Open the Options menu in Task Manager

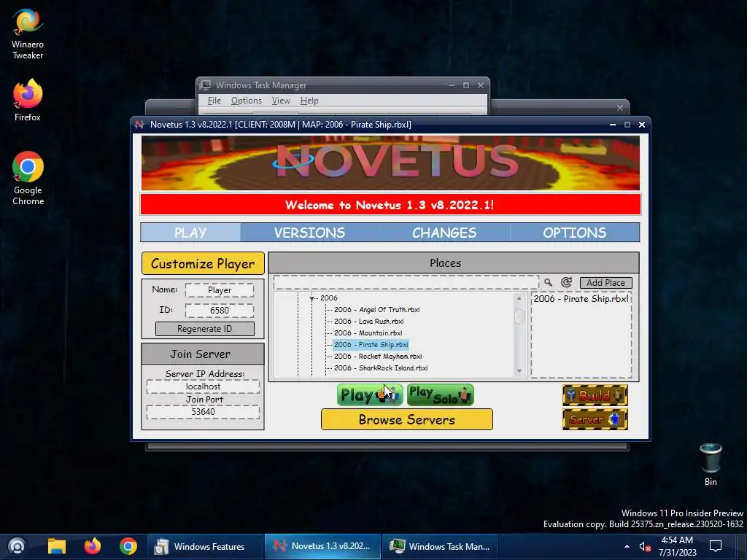[247, 101]
